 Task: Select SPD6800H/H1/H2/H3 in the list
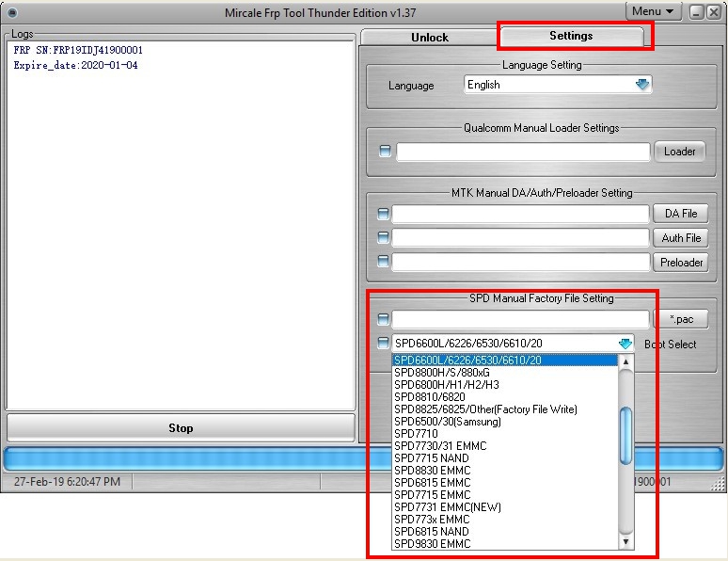point(505,384)
